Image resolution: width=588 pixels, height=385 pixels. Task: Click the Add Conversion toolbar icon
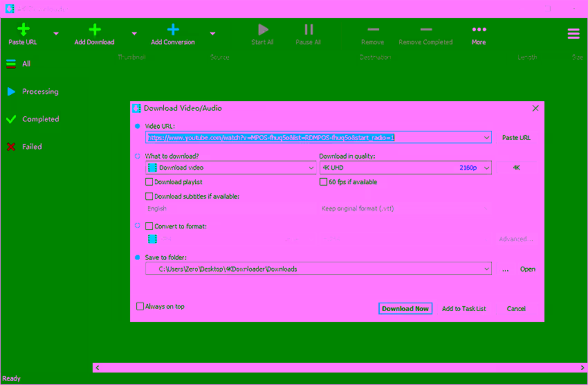click(173, 30)
